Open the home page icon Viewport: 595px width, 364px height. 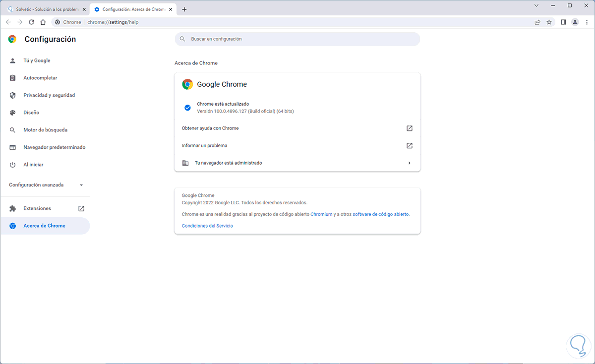[43, 22]
